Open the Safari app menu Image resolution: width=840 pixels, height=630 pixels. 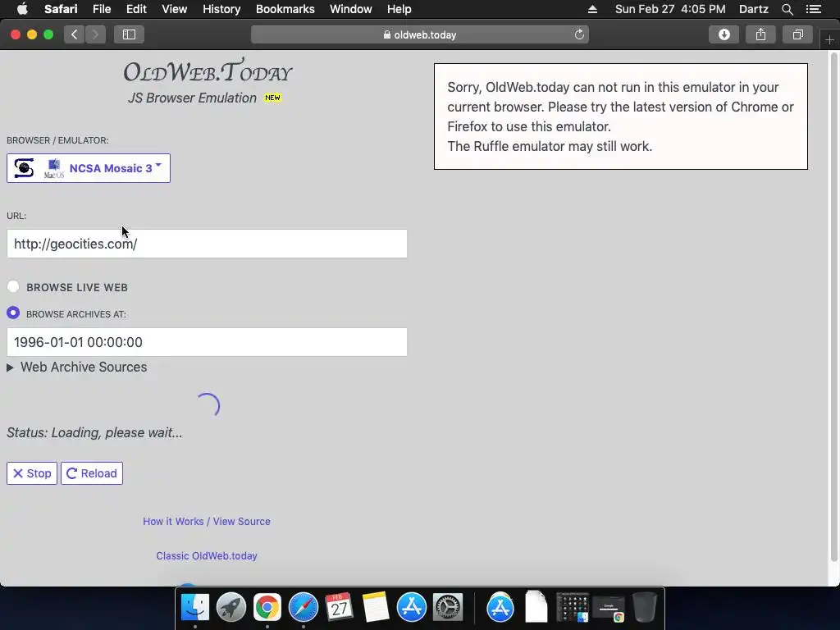pos(61,9)
